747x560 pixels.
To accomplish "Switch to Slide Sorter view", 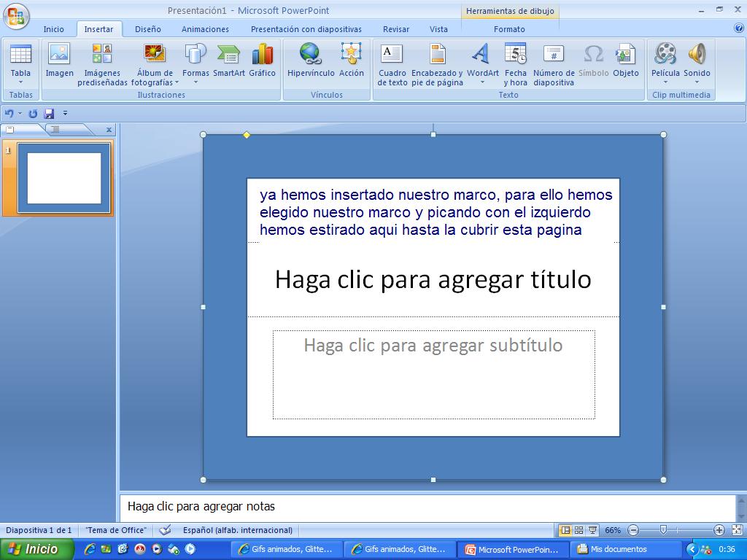I will (578, 530).
